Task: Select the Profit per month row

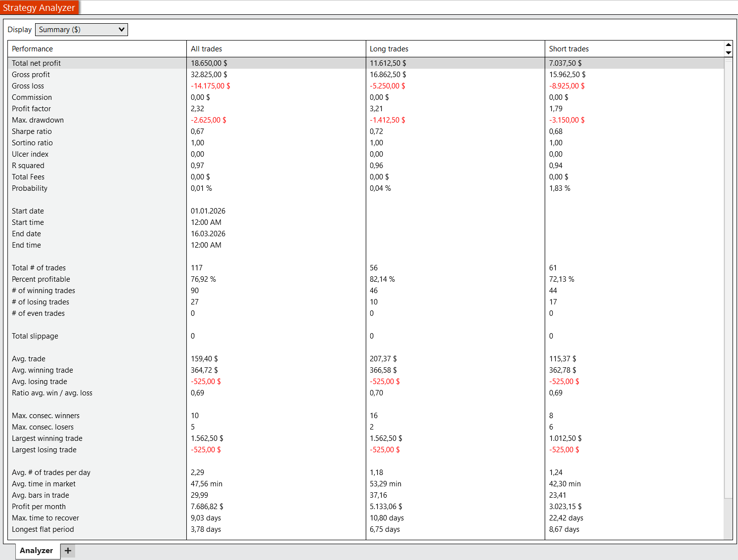Action: coord(39,507)
